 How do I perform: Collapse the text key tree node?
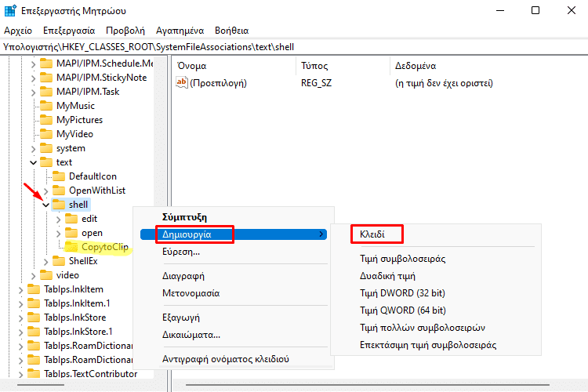point(34,163)
